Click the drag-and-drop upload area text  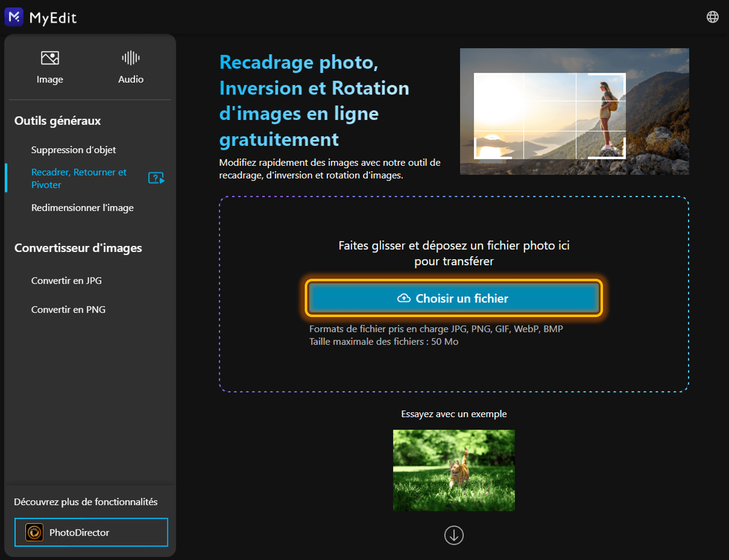(x=454, y=253)
